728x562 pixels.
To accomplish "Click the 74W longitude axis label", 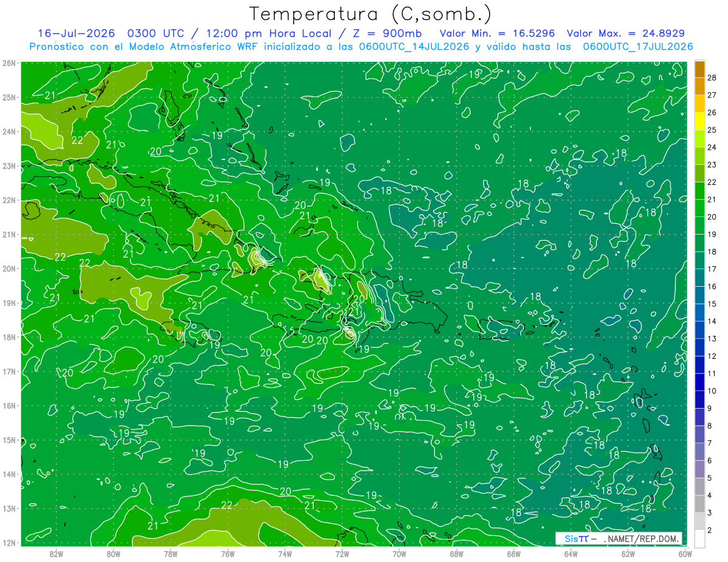I will (x=285, y=553).
